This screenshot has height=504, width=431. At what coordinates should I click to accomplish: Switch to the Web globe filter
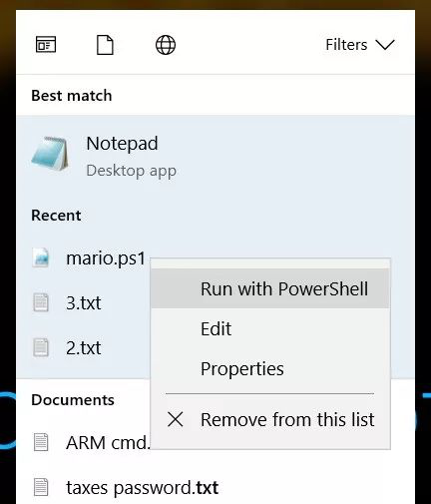(x=166, y=45)
